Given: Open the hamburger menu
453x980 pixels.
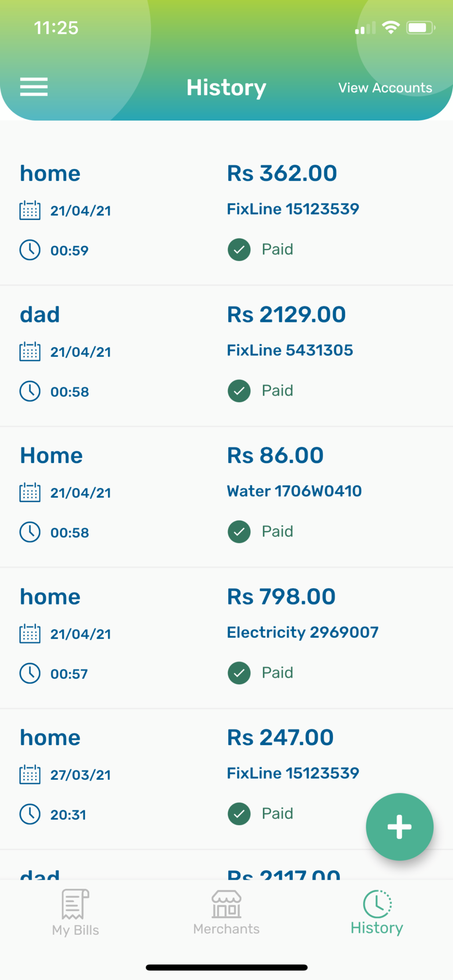Looking at the screenshot, I should click(34, 87).
